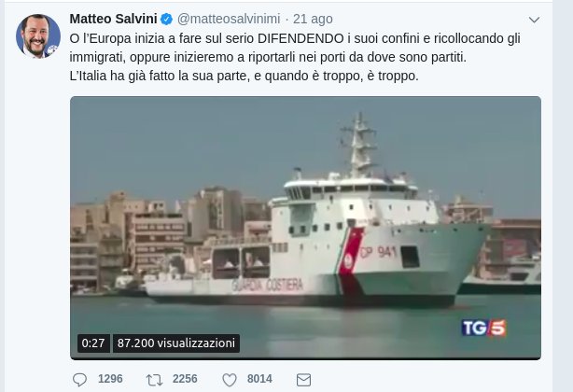Click the blue verified badge
The width and height of the screenshot is (573, 392).
(x=167, y=19)
